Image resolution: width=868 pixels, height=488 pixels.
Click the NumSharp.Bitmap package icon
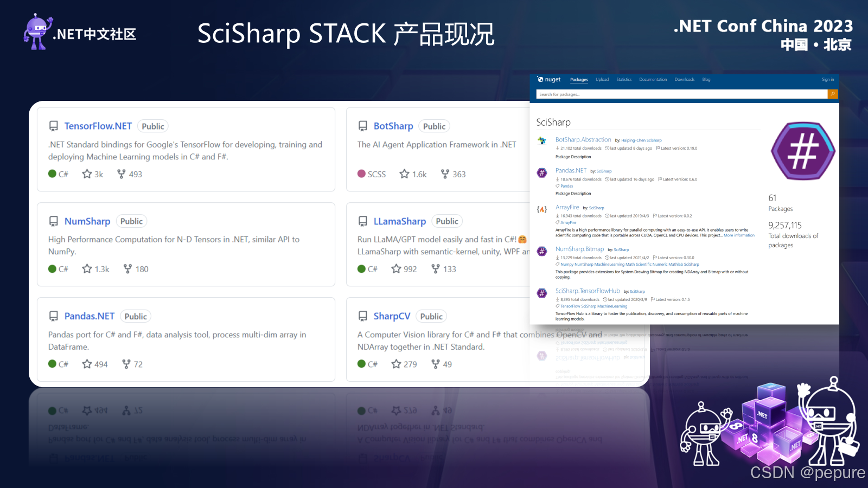[542, 251]
